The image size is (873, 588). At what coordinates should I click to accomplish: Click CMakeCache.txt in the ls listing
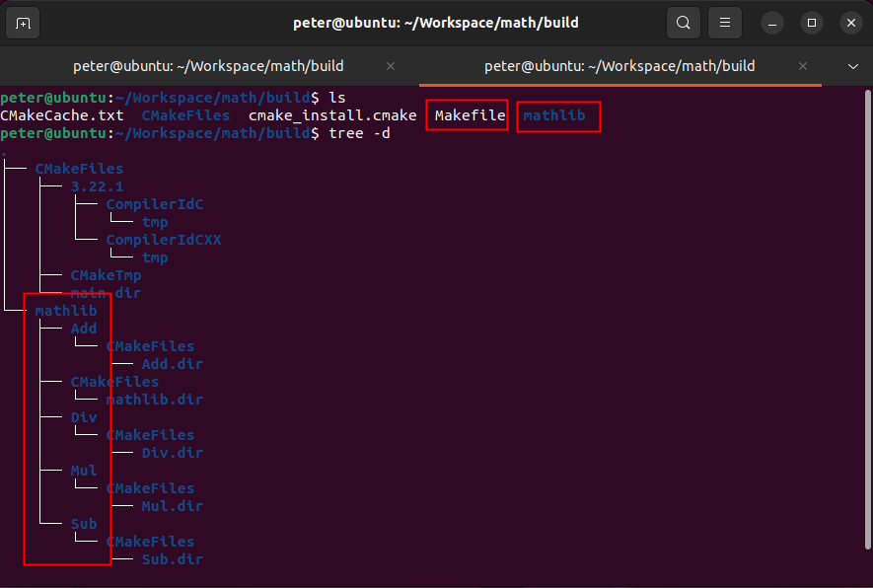[62, 115]
